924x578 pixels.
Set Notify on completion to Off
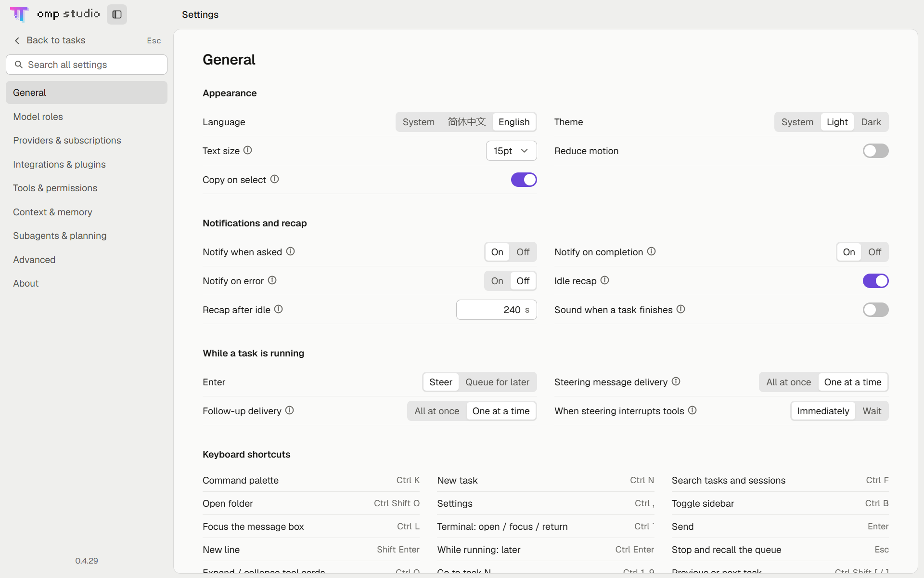874,252
